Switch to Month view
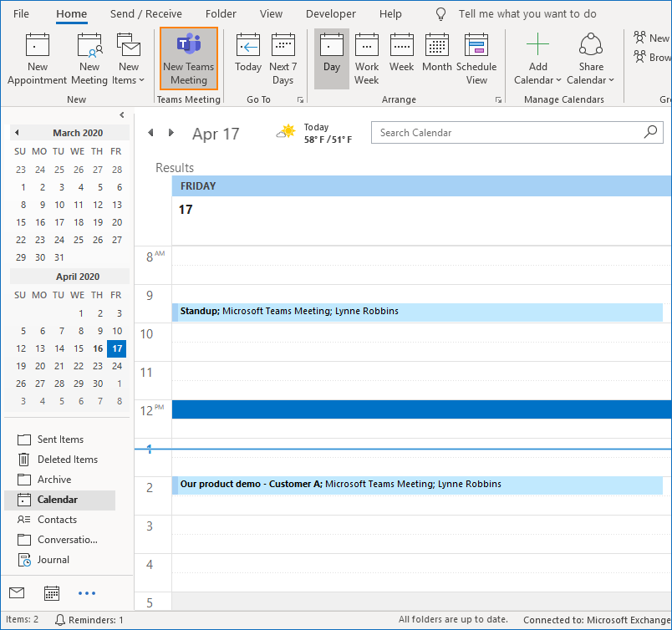The width and height of the screenshot is (672, 630). pyautogui.click(x=436, y=53)
